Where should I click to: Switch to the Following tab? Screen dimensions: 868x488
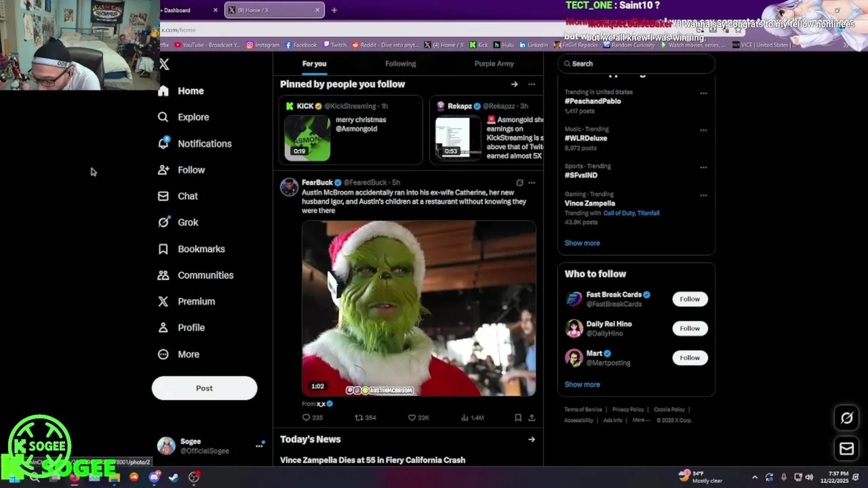click(400, 64)
